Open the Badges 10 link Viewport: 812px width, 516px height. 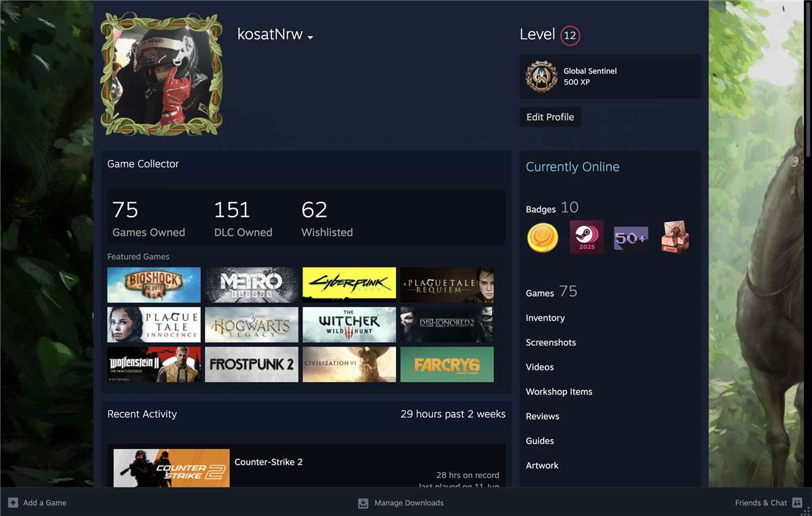tap(552, 208)
